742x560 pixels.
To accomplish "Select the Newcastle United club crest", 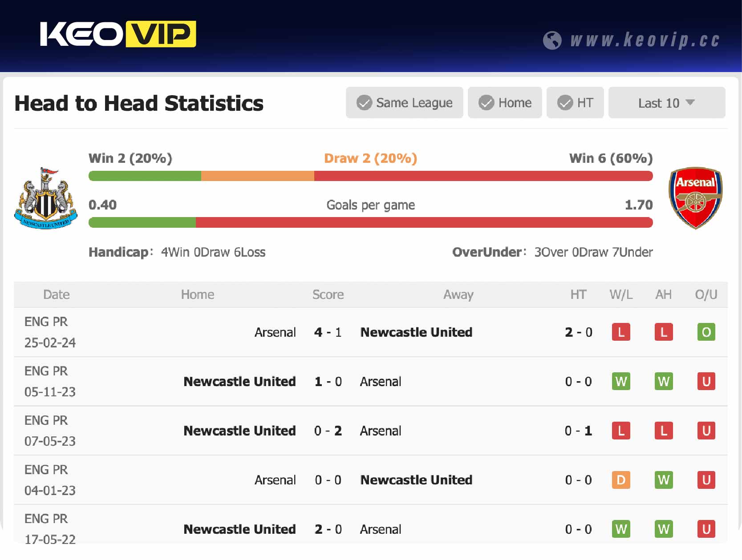I will 46,198.
